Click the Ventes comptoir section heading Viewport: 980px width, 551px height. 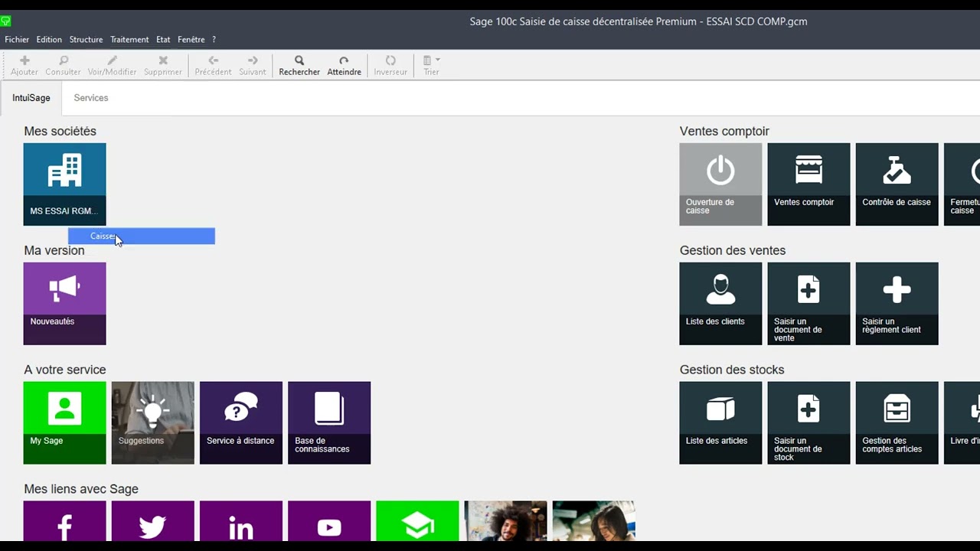click(x=724, y=131)
